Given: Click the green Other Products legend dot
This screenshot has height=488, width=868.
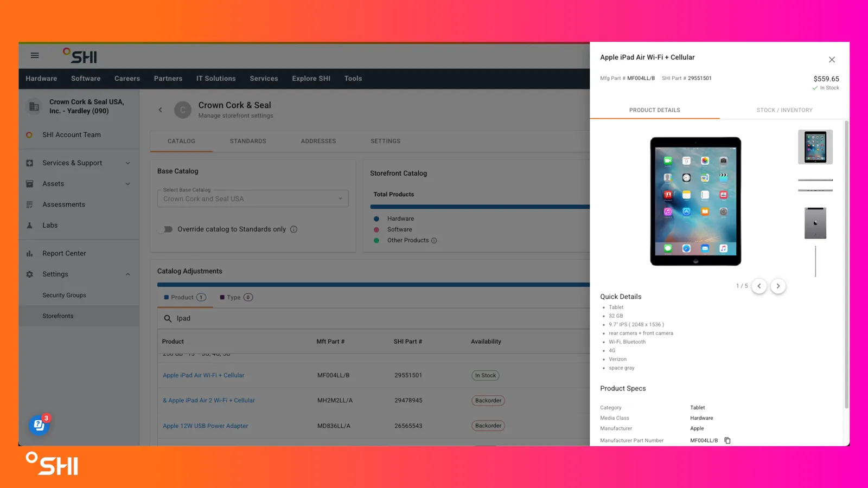Looking at the screenshot, I should [376, 241].
